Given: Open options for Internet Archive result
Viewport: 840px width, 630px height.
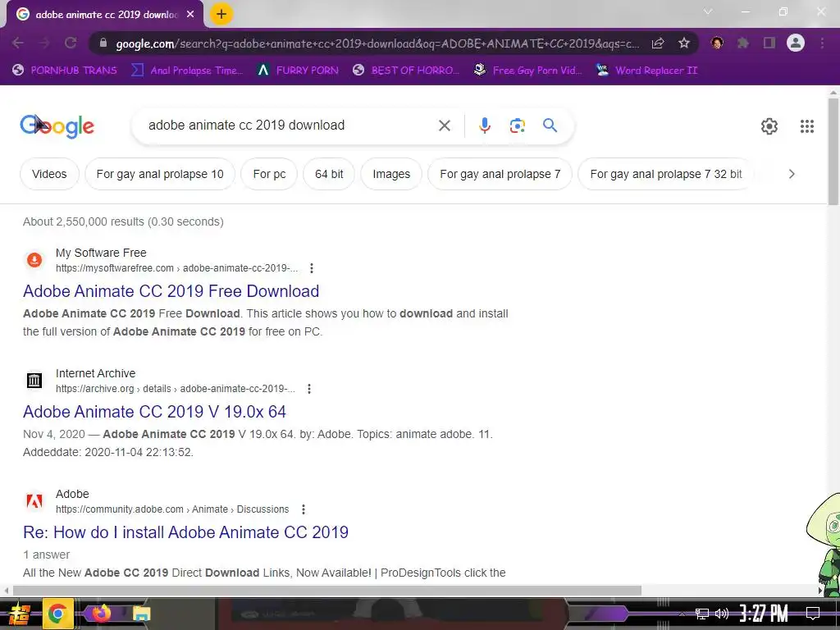Looking at the screenshot, I should tap(309, 388).
